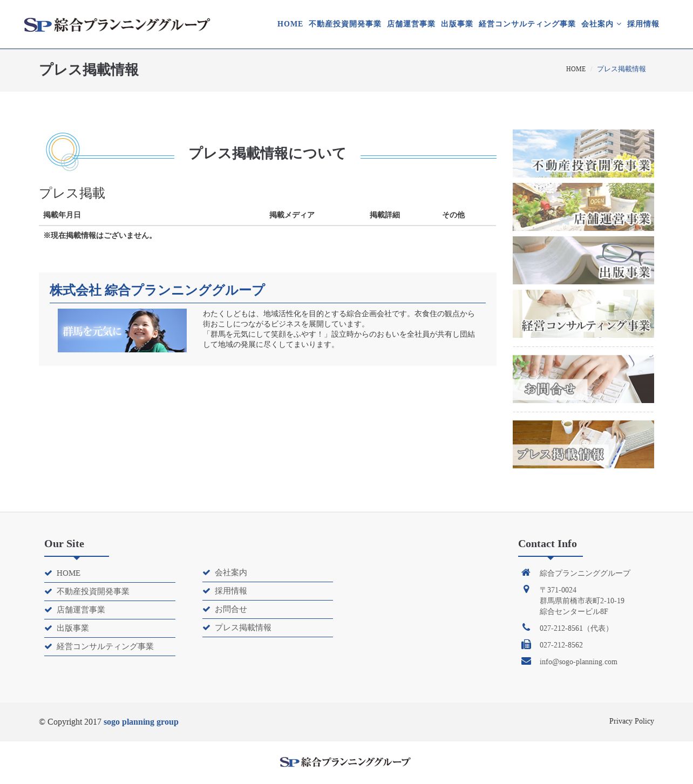The width and height of the screenshot is (693, 784).
Task: Open the footer 出版事業 link
Action: point(73,628)
